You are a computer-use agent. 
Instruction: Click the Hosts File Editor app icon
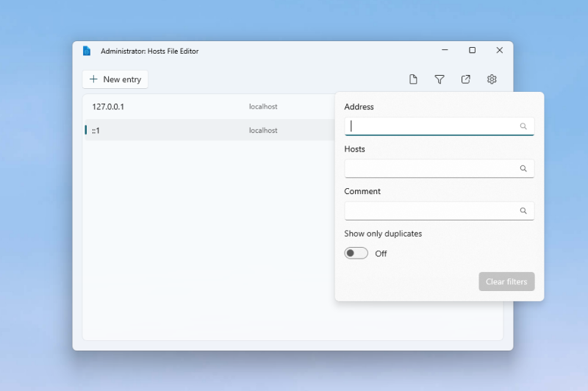pyautogui.click(x=87, y=51)
